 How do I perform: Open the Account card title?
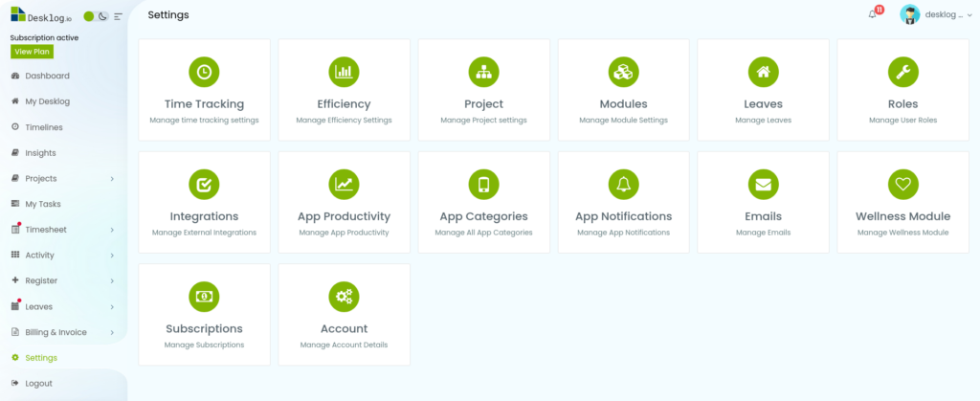344,328
